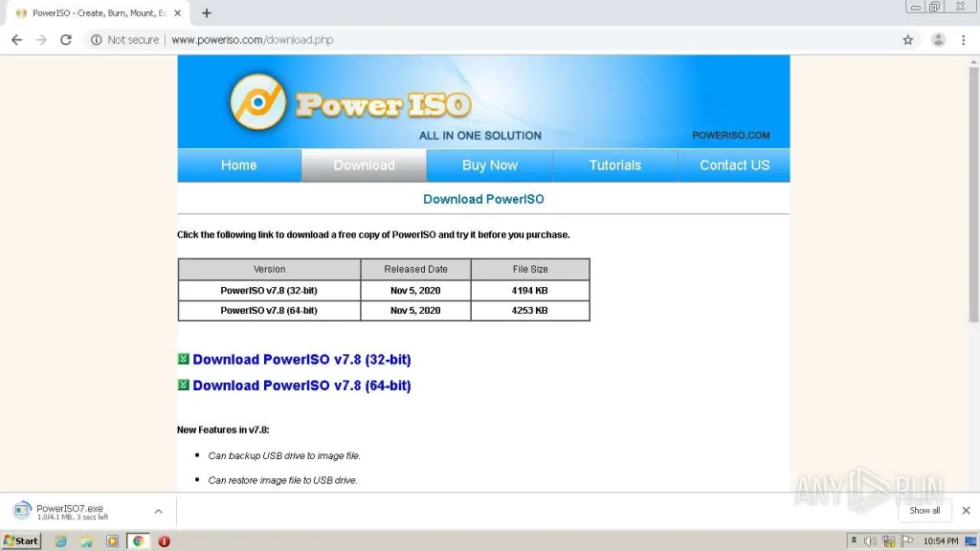Click the PowerISO7.exe download item
The image size is (980, 551).
(x=74, y=511)
